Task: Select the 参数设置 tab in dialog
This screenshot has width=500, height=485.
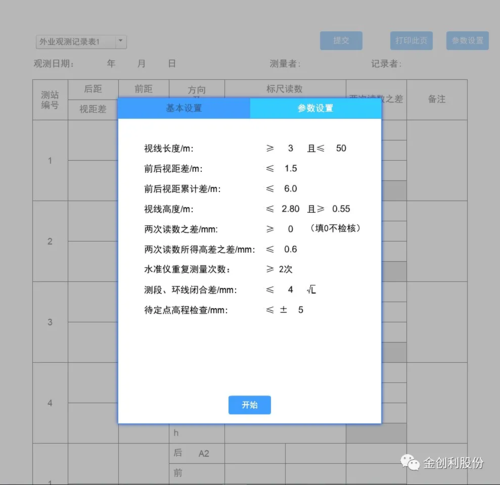Action: click(315, 108)
